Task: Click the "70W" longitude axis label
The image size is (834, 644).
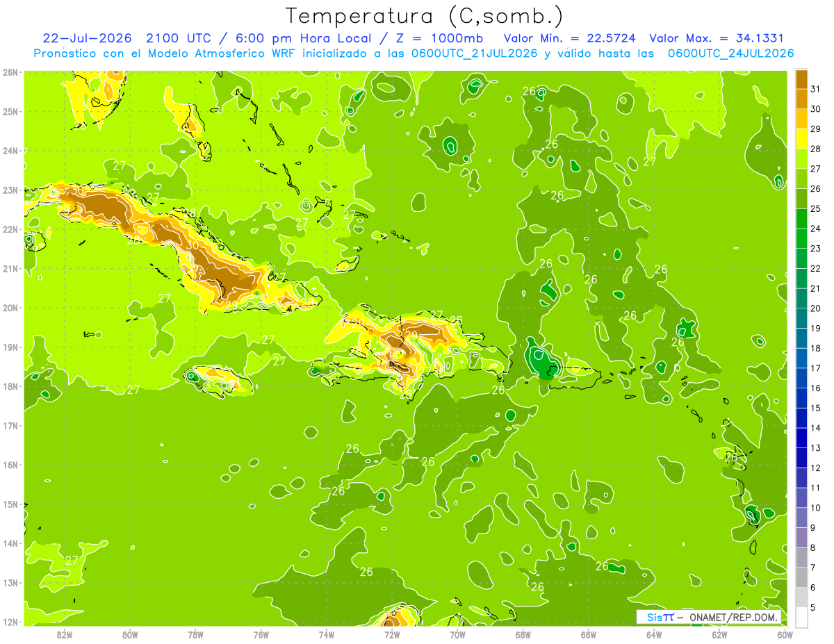Action: tap(457, 635)
